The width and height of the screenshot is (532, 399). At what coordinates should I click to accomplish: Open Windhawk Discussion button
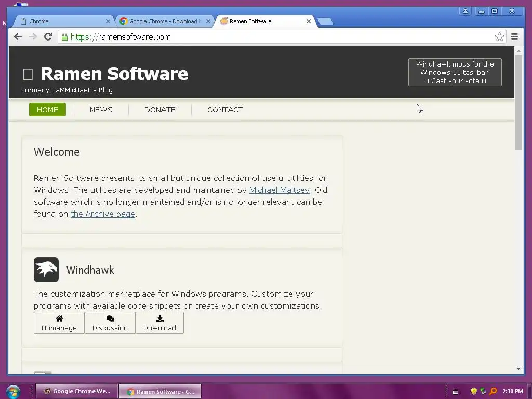(110, 323)
